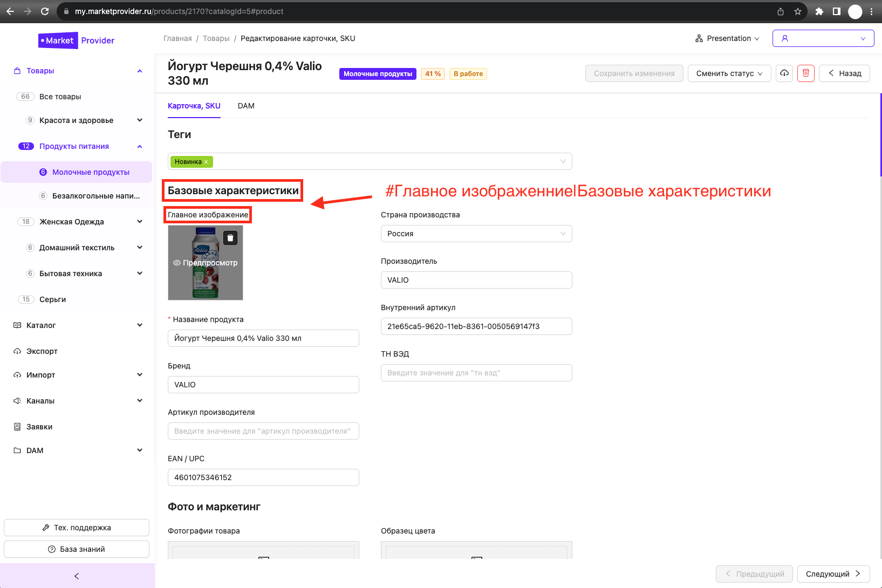
Task: Go to Главная breadcrumb
Action: coord(177,38)
